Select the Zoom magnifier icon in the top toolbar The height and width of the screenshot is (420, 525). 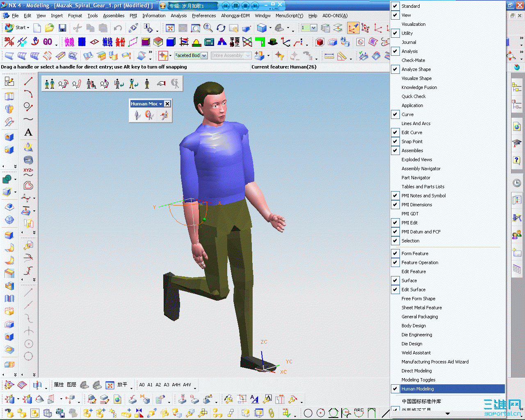(x=208, y=28)
